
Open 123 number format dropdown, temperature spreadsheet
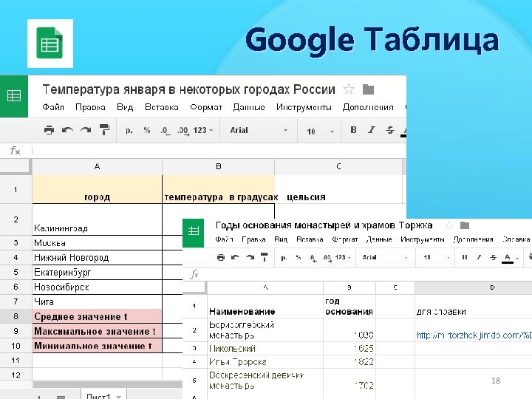coord(203,130)
